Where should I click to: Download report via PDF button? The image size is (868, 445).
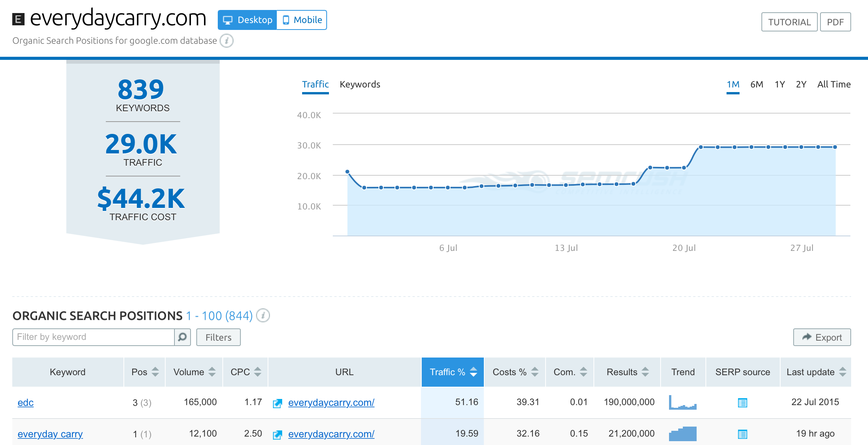pos(835,22)
